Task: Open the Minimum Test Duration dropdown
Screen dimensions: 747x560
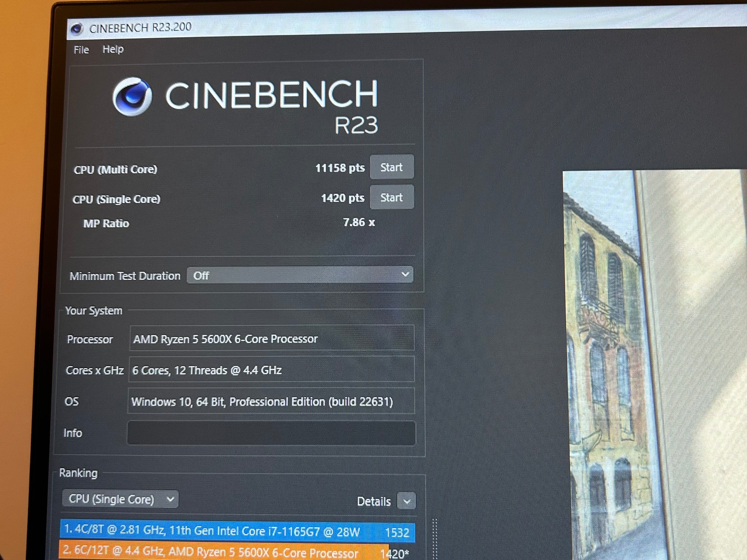Action: tap(300, 275)
